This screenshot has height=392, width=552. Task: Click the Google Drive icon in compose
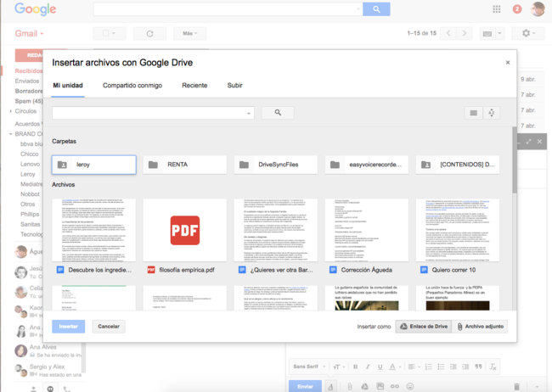tap(364, 386)
